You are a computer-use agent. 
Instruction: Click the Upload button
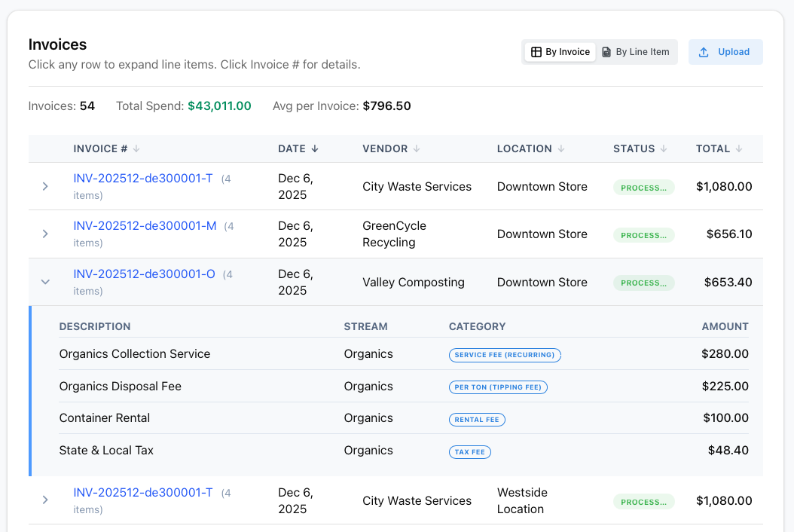pyautogui.click(x=725, y=51)
